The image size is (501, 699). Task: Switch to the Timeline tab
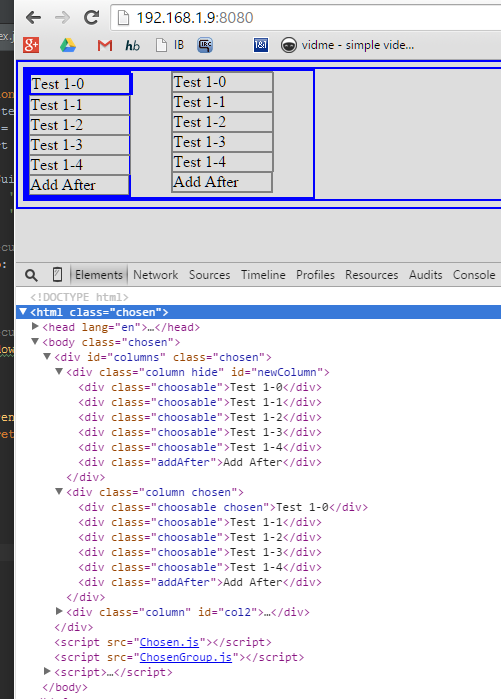pos(263,275)
